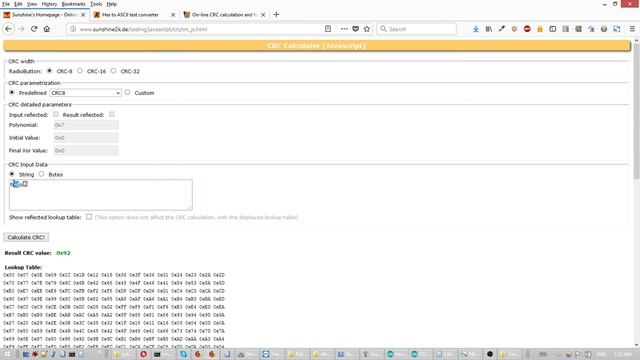Click in the CRC input data textarea
Screen dimensions: 640x360
tap(101, 195)
